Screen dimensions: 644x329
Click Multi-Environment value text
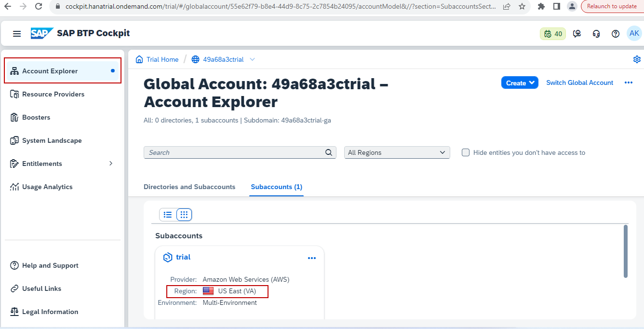230,302
